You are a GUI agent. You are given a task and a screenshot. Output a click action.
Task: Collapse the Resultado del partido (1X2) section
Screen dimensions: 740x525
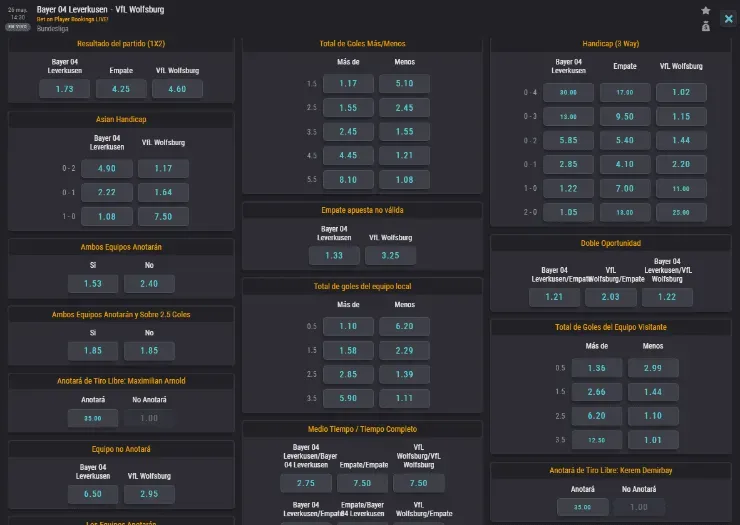click(121, 44)
